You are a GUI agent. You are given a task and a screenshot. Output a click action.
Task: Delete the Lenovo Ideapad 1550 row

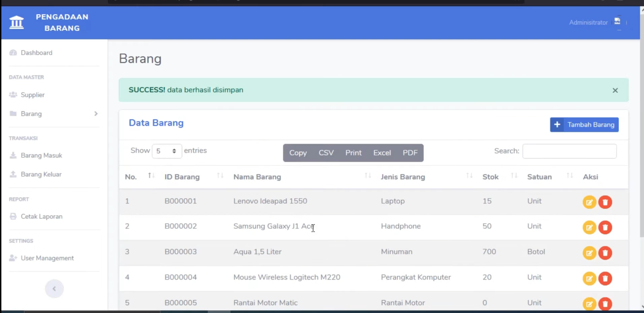tap(605, 202)
